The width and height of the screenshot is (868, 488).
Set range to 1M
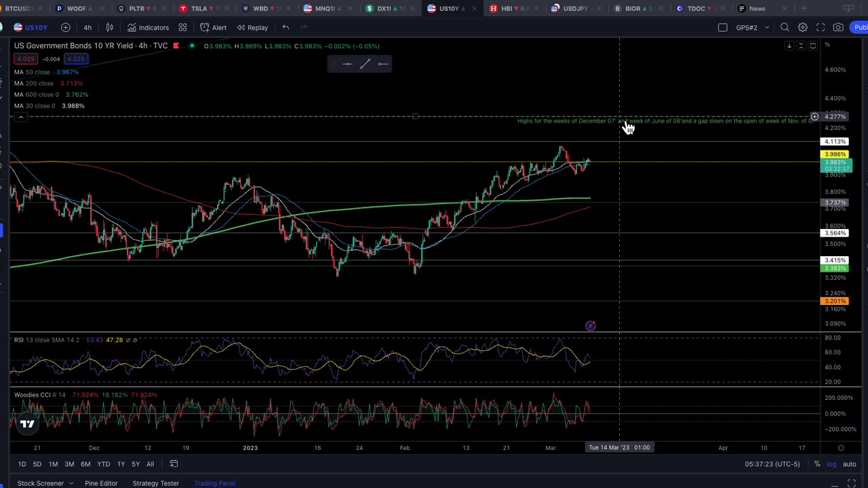pyautogui.click(x=53, y=464)
